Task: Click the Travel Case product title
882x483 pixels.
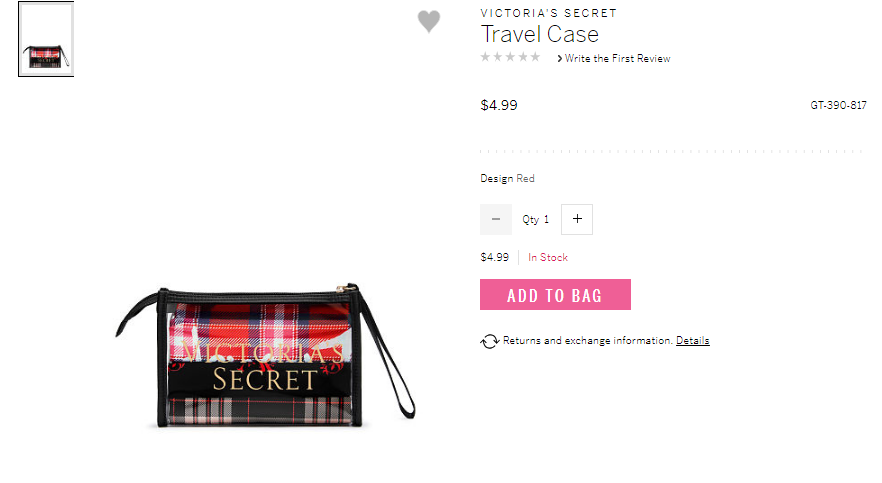Action: tap(539, 34)
